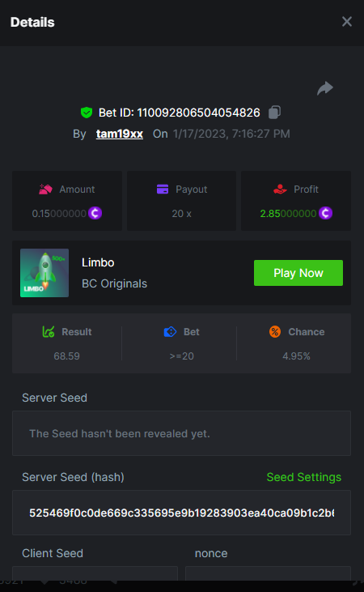This screenshot has width=364, height=592.
Task: Click the blue Bet dice icon
Action: (x=170, y=332)
